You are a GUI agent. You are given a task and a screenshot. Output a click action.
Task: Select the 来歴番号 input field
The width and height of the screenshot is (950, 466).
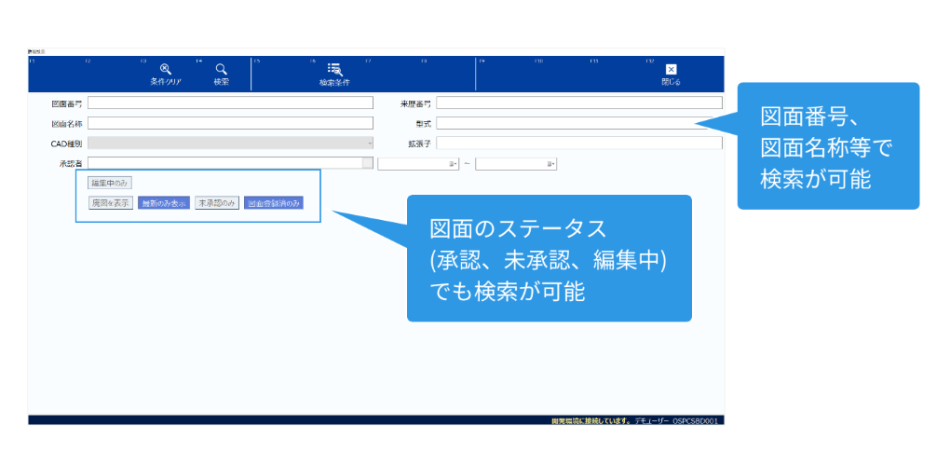tap(578, 103)
